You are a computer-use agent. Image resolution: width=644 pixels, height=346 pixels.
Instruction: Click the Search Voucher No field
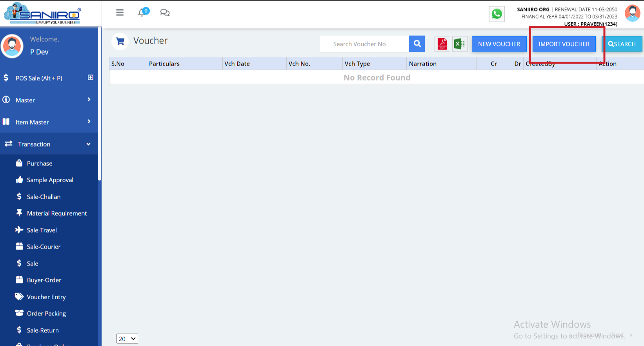[x=364, y=44]
